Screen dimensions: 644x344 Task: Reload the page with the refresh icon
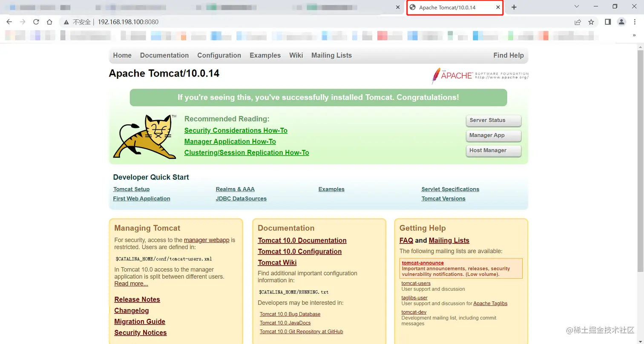pos(36,22)
